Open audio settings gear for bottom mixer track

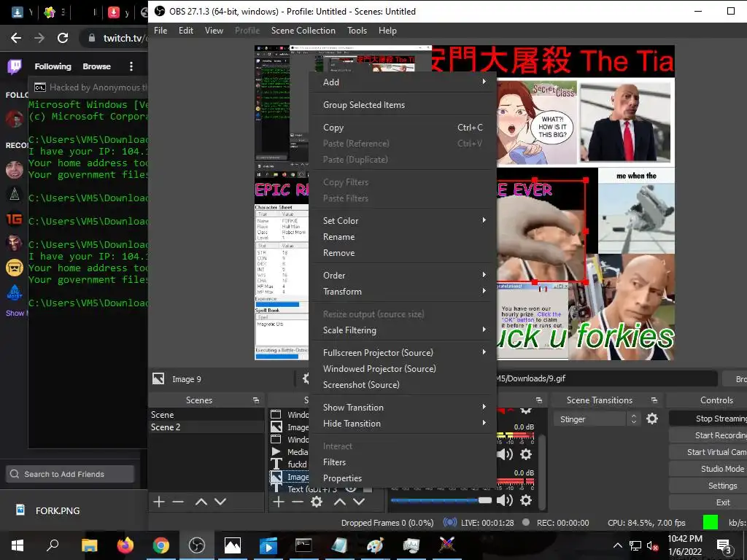point(525,500)
